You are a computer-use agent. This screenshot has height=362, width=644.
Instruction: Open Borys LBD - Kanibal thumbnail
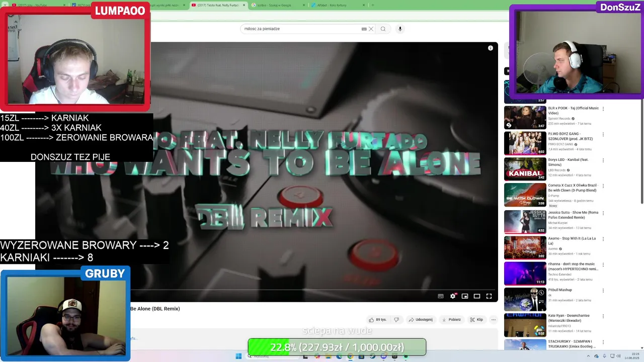525,169
